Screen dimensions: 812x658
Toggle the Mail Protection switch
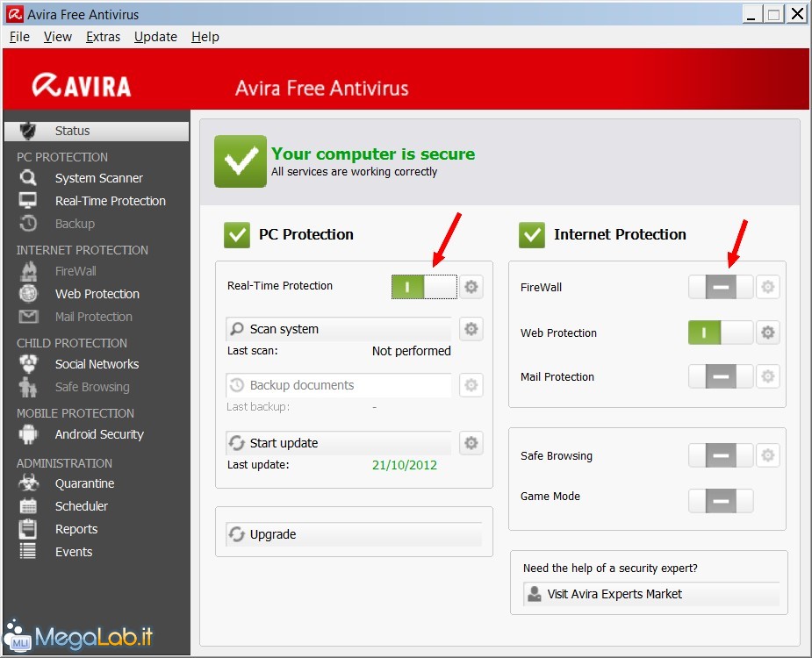[721, 376]
